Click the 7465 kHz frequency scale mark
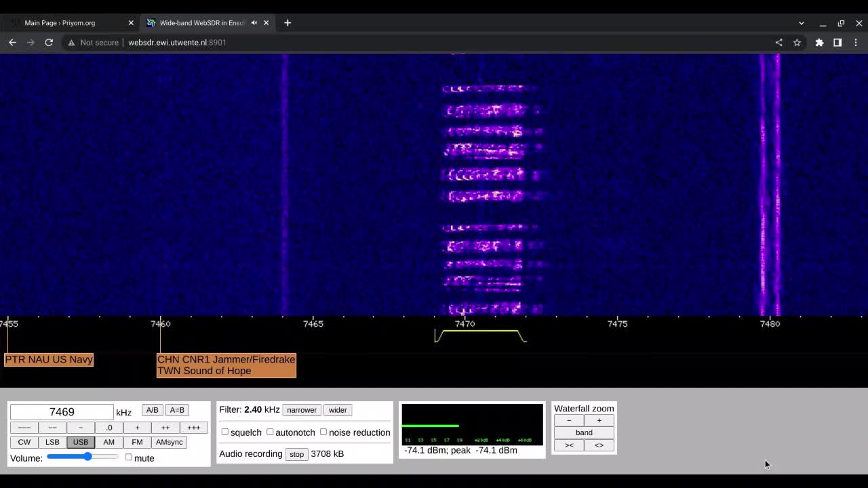 [x=313, y=324]
